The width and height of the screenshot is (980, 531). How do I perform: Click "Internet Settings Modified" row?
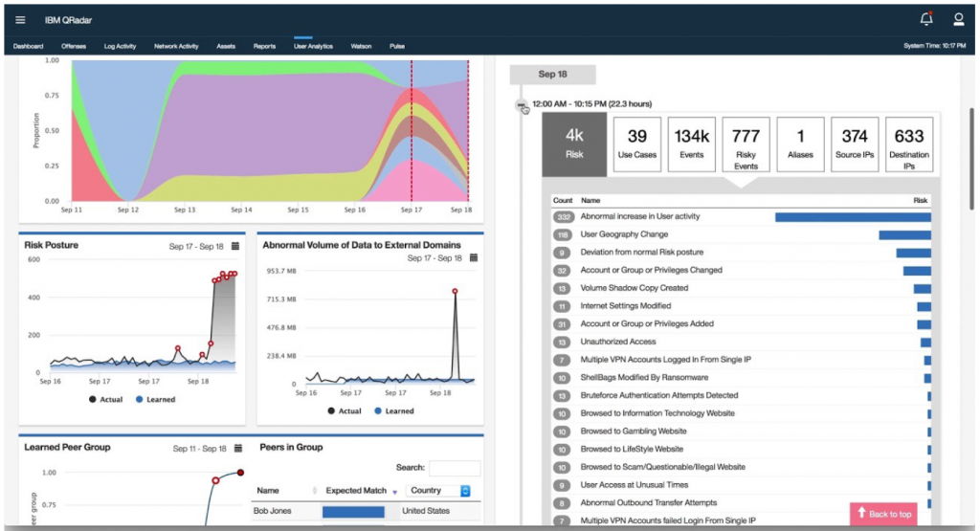(742, 306)
